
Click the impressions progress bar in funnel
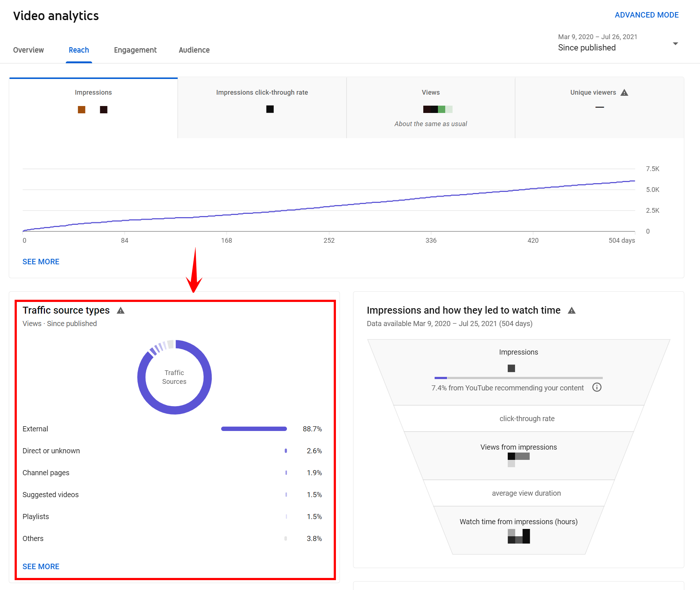click(518, 378)
